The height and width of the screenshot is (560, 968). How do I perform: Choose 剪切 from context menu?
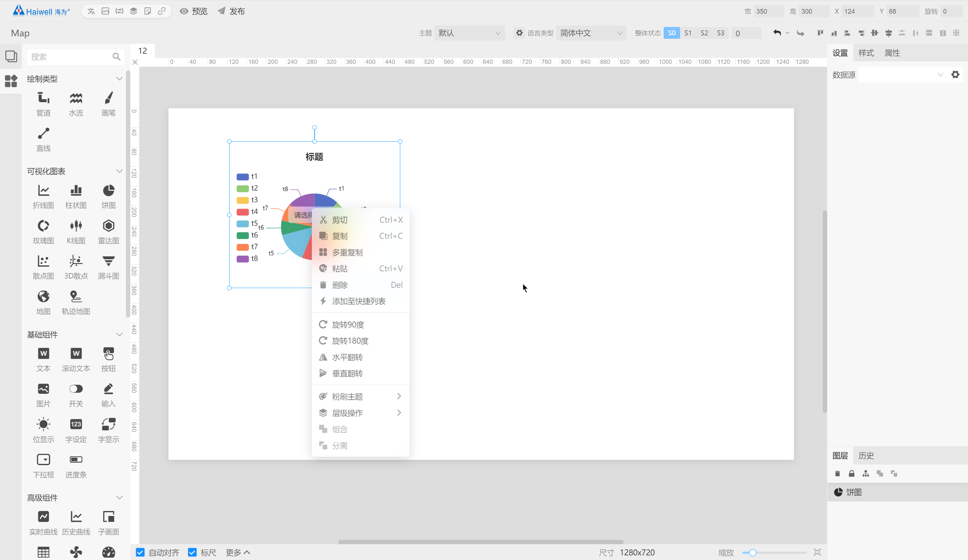point(360,220)
